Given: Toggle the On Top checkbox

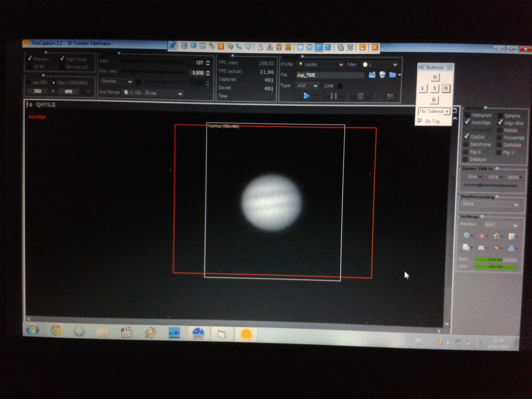Looking at the screenshot, I should 420,121.
